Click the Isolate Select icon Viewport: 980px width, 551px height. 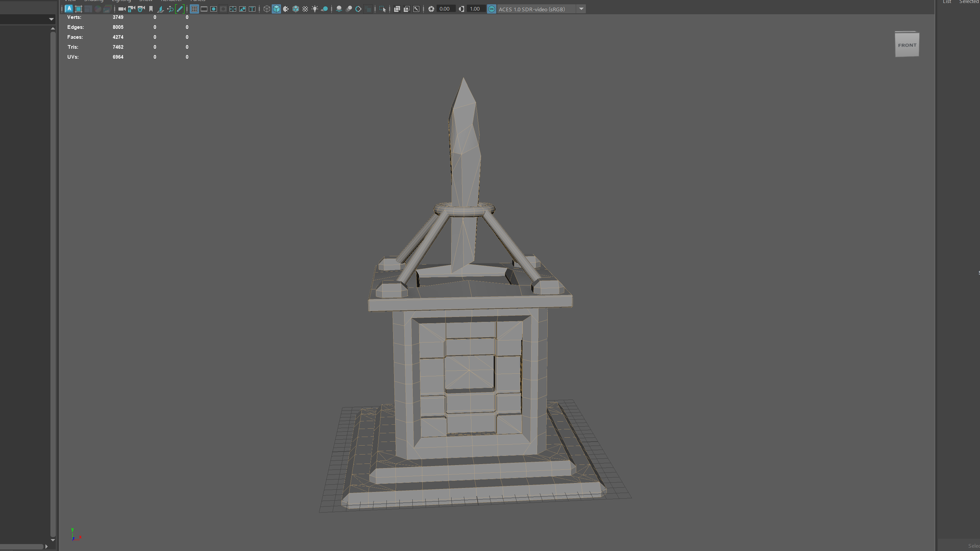383,9
